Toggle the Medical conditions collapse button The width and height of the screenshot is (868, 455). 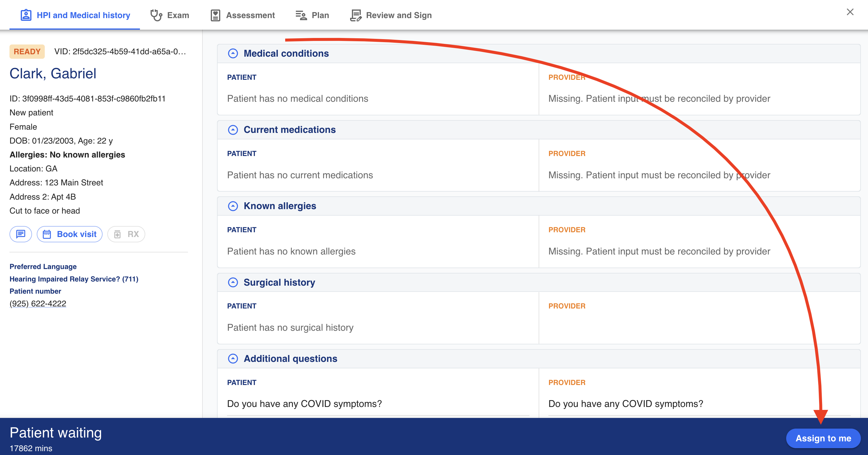(x=233, y=53)
